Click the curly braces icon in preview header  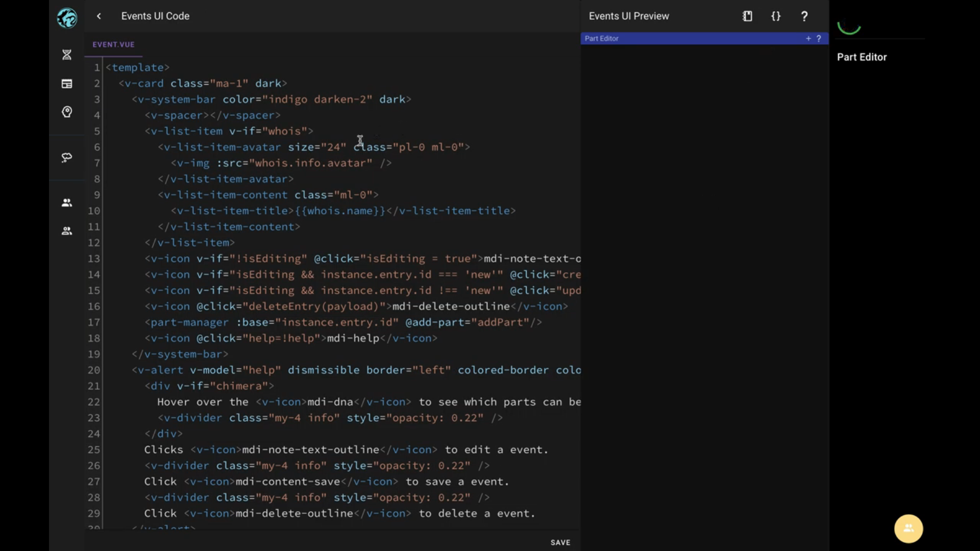776,16
